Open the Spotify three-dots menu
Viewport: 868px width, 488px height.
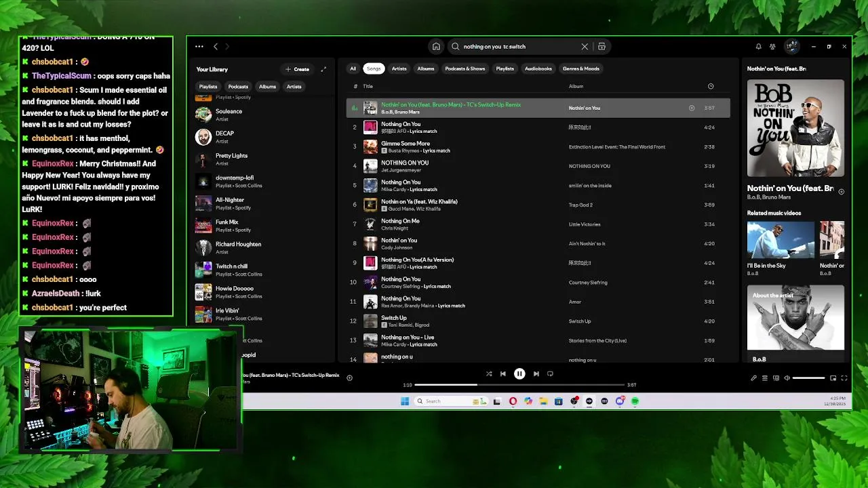pyautogui.click(x=199, y=47)
